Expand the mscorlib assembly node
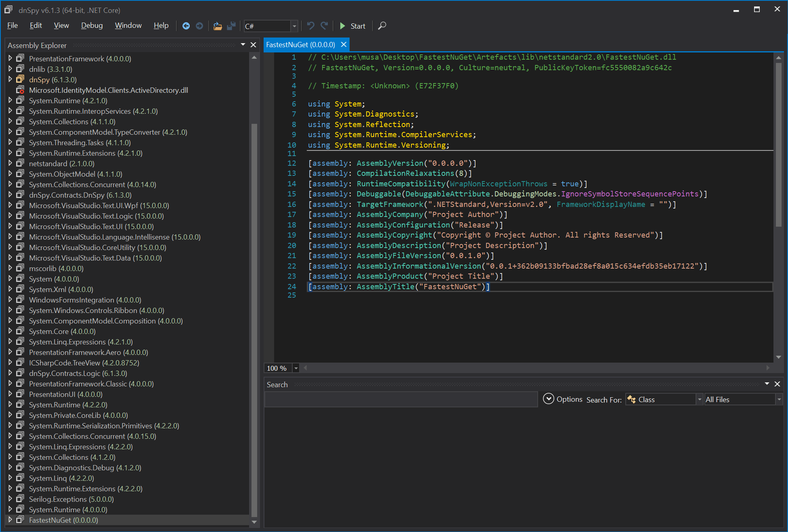 pos(10,268)
